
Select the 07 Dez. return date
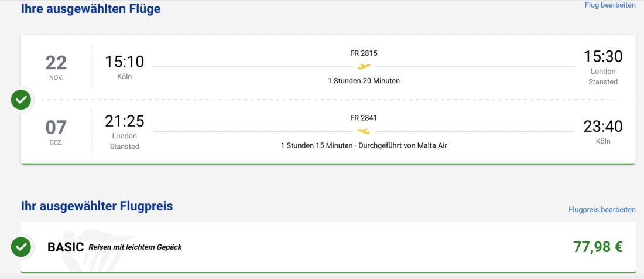coord(56,131)
